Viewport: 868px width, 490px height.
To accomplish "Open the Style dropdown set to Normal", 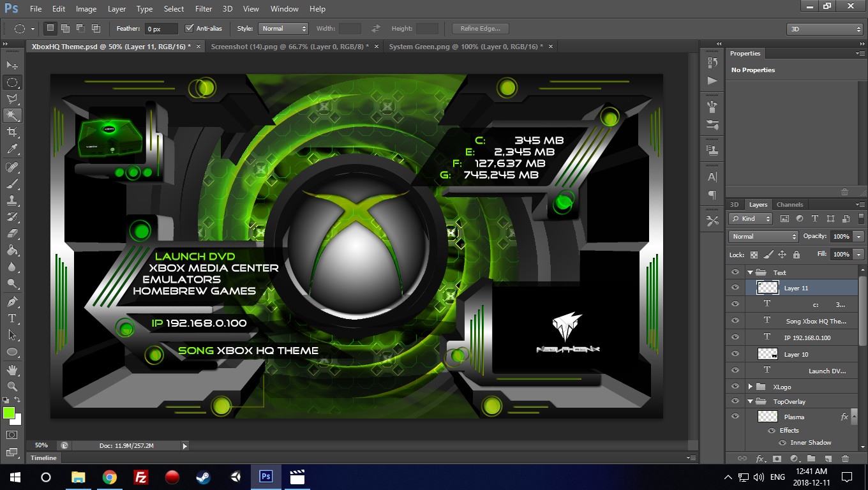I will pos(283,28).
